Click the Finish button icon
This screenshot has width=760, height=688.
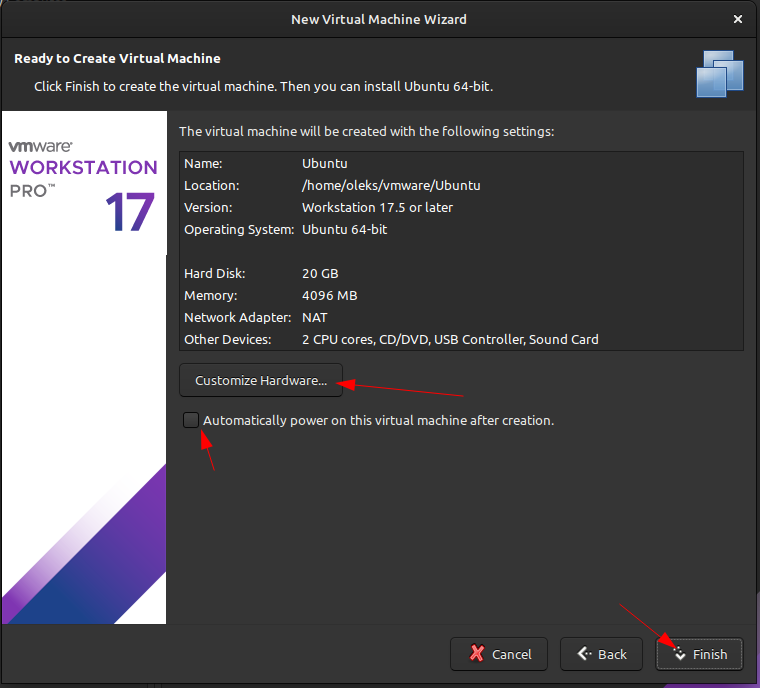pos(679,654)
